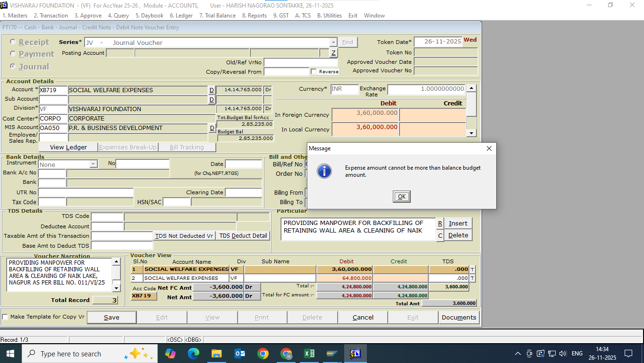This screenshot has width=644, height=363.
Task: Select the Payment radio button
Action: (13, 54)
